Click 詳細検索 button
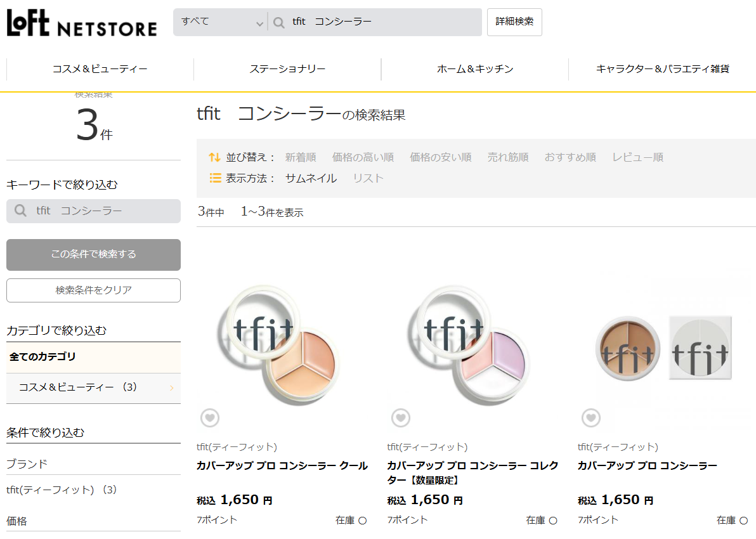 (514, 22)
